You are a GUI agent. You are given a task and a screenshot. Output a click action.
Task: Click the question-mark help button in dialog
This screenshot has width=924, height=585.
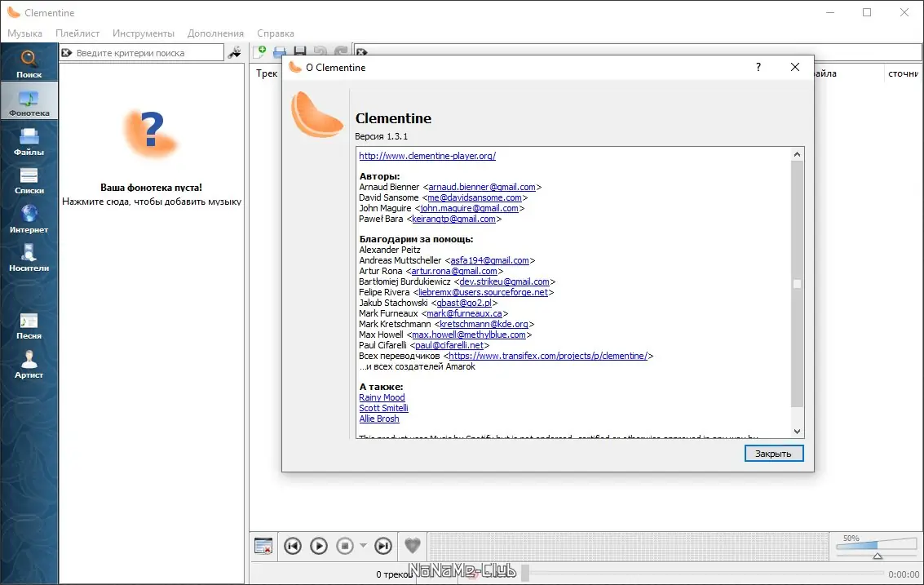[x=758, y=67]
